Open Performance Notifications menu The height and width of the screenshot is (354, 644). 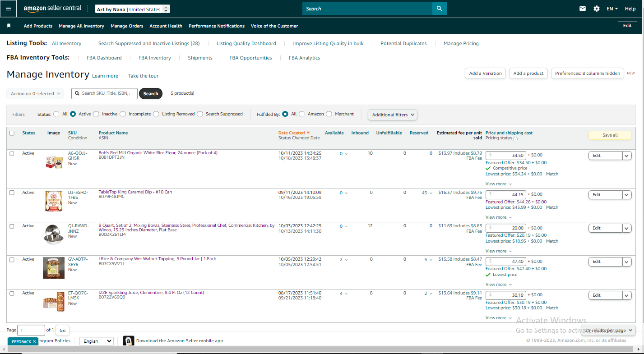tap(217, 26)
